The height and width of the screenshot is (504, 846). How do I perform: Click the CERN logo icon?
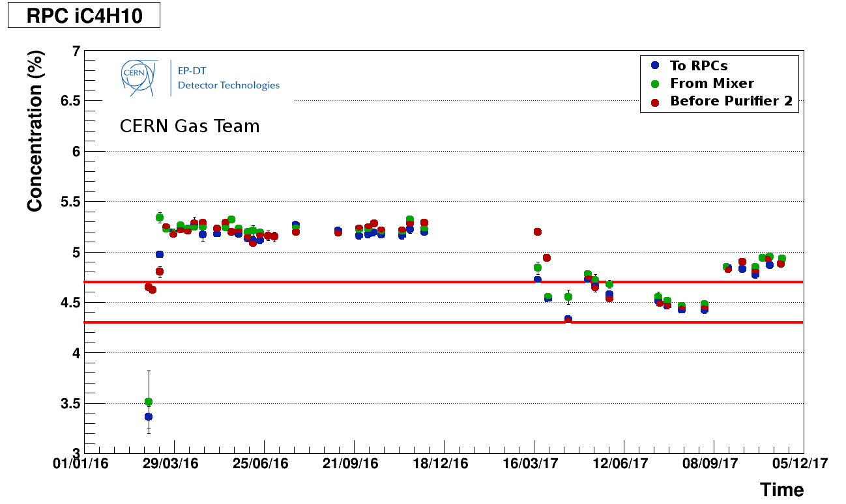click(139, 77)
